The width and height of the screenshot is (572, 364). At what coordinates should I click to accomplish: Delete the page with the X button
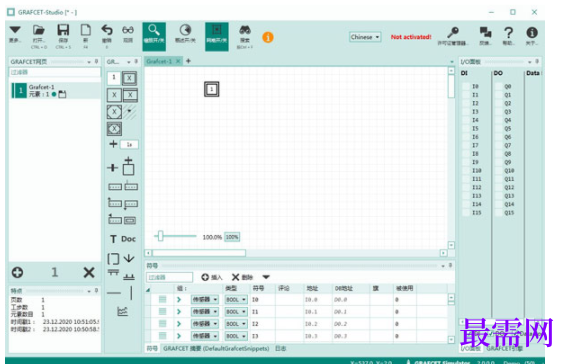[x=89, y=272]
